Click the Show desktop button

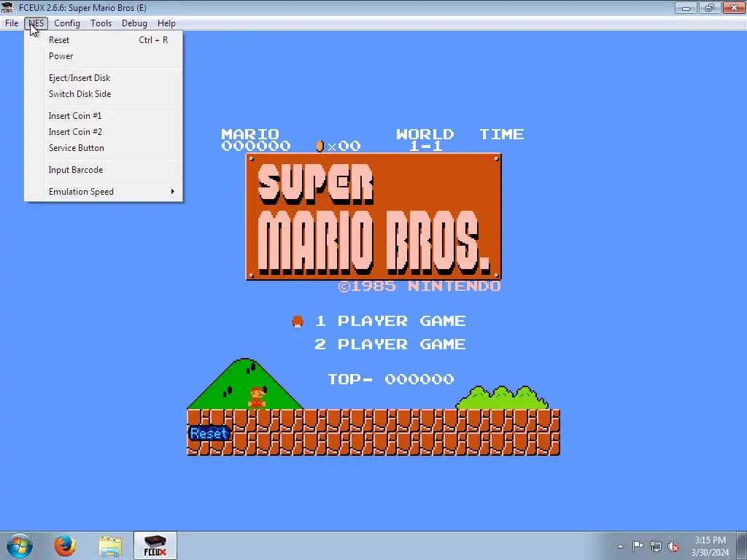[x=742, y=545]
